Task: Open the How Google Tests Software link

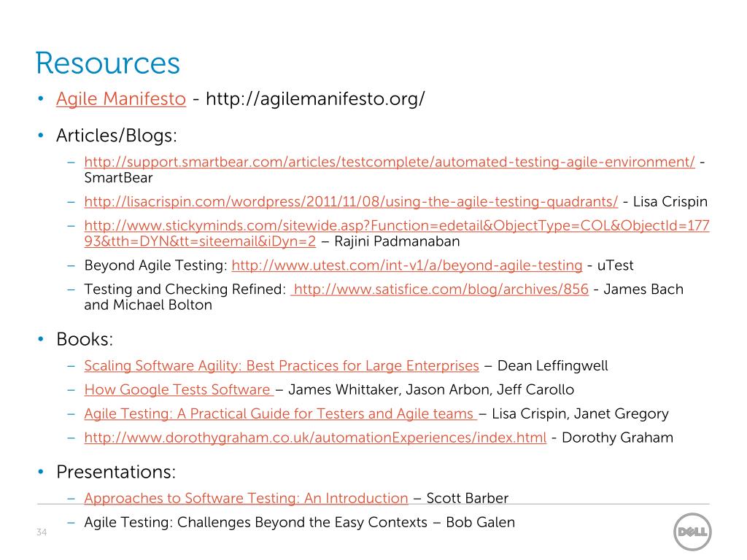Action: point(179,389)
